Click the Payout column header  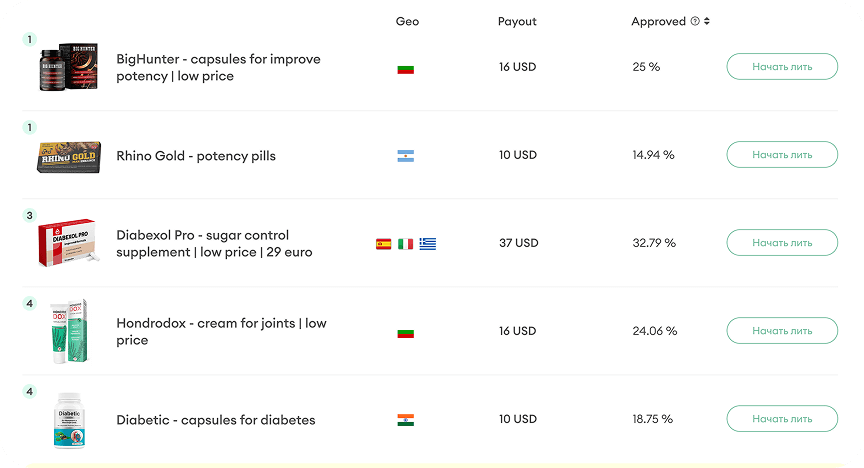[x=517, y=22]
